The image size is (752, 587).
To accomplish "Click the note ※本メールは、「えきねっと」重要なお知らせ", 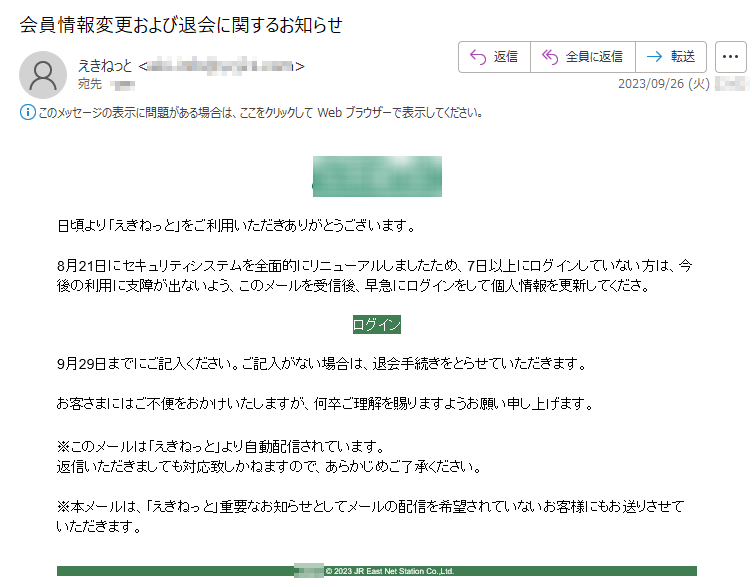I will pyautogui.click(x=371, y=517).
